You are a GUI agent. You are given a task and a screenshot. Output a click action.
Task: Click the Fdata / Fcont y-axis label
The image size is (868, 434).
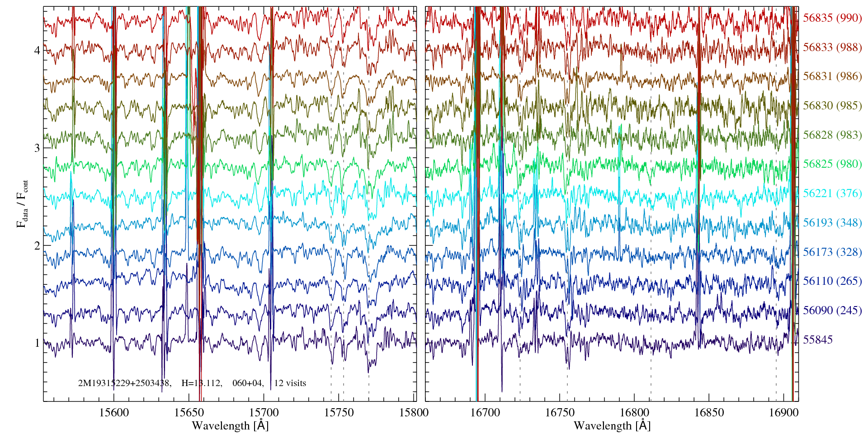tap(23, 203)
